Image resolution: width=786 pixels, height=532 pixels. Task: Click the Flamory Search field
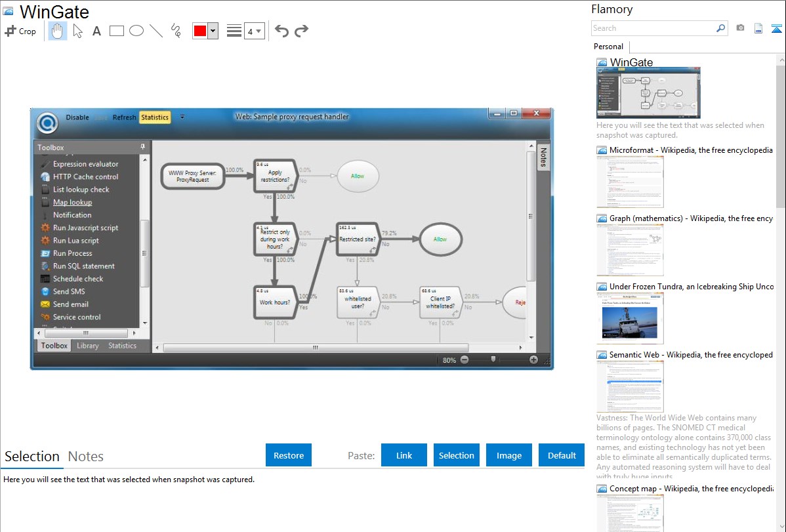coord(653,28)
